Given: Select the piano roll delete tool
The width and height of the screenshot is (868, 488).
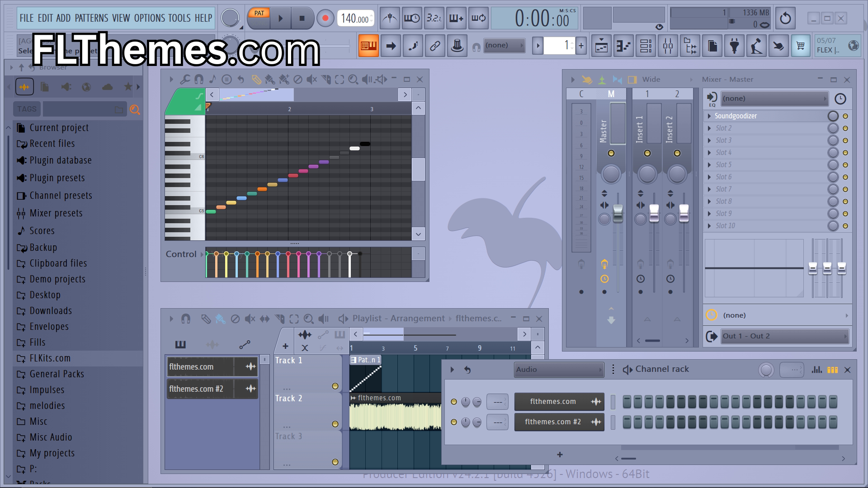Looking at the screenshot, I should tap(297, 80).
